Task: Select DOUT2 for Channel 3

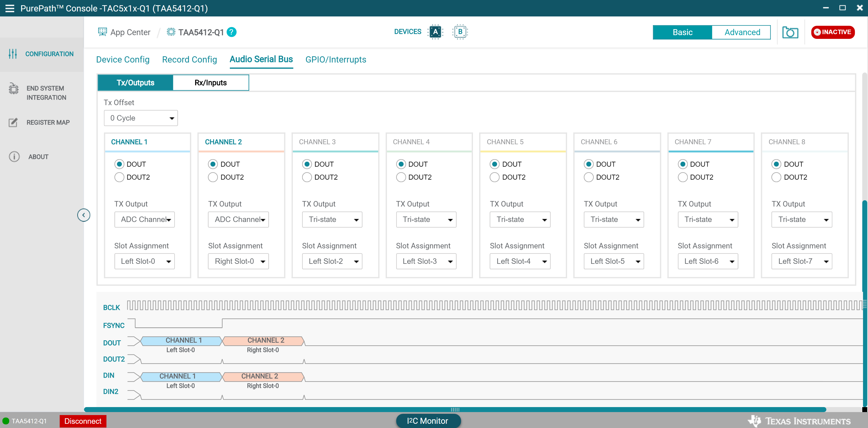Action: tap(307, 177)
